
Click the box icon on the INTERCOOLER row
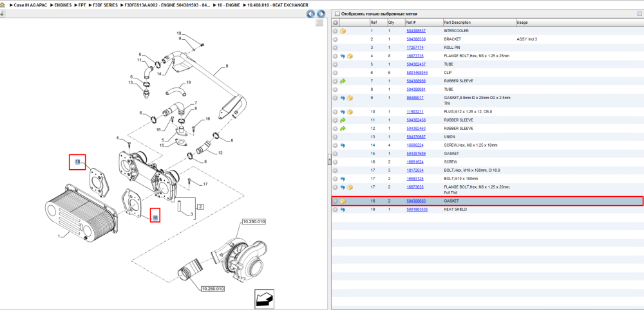(343, 31)
